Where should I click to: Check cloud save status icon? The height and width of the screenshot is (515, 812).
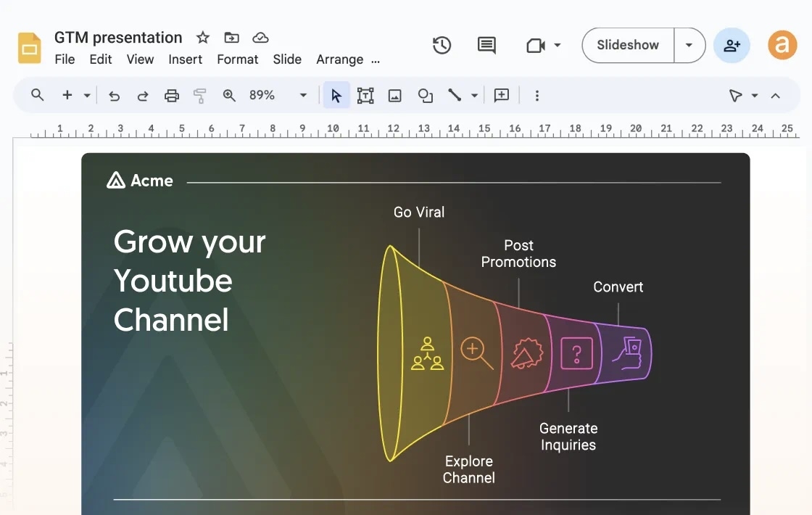click(260, 37)
